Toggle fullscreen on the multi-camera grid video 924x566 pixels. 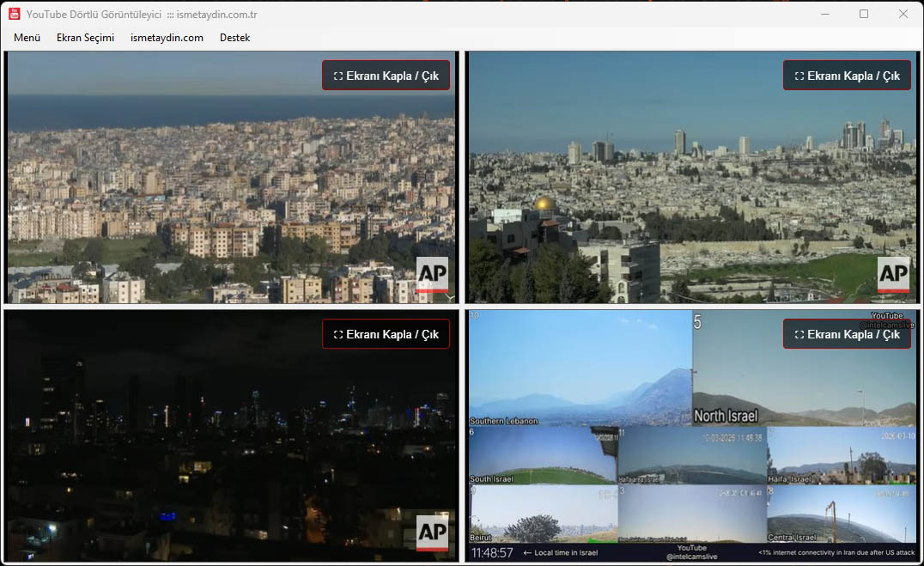point(846,334)
